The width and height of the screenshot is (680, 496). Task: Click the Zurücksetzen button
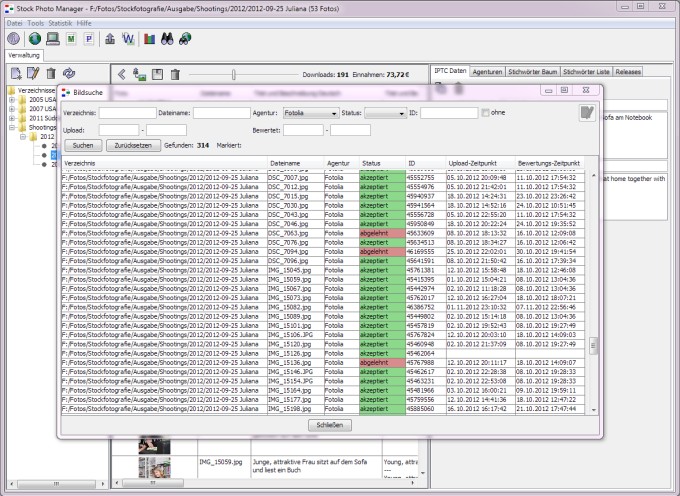pos(133,145)
